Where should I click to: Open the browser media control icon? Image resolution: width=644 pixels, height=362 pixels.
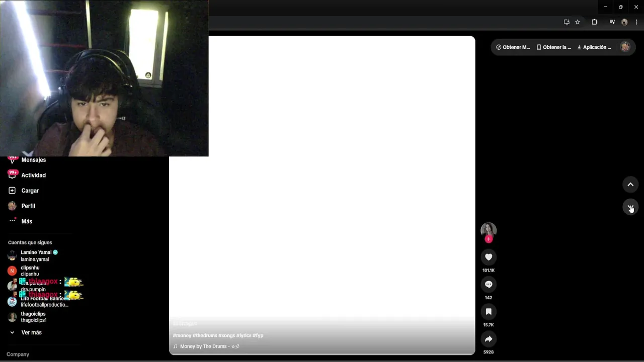coord(612,22)
